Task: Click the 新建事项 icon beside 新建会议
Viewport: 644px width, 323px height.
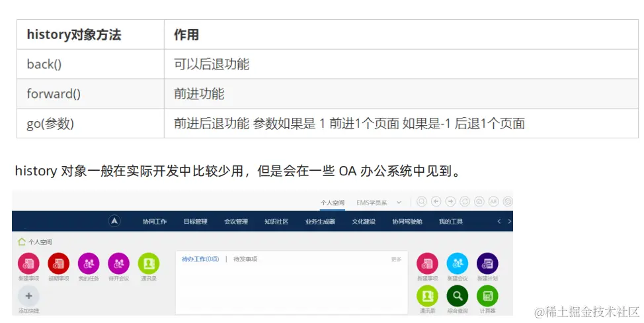Action: click(x=427, y=263)
